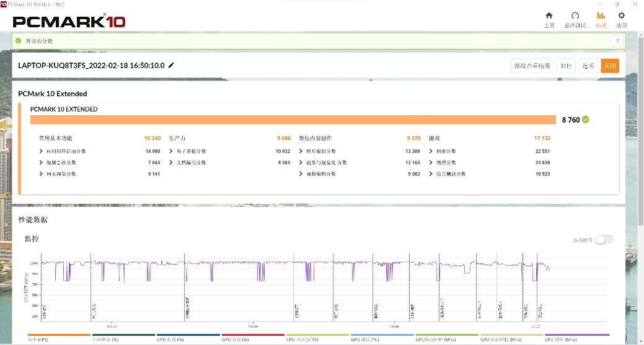644x345 pixels.
Task: Click the scrollbar up arrow
Action: [x=641, y=35]
